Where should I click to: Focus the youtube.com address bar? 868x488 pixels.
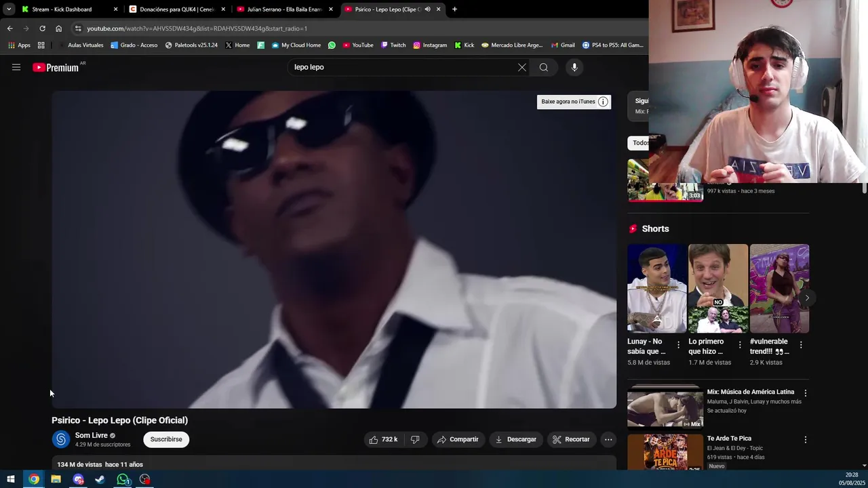359,28
